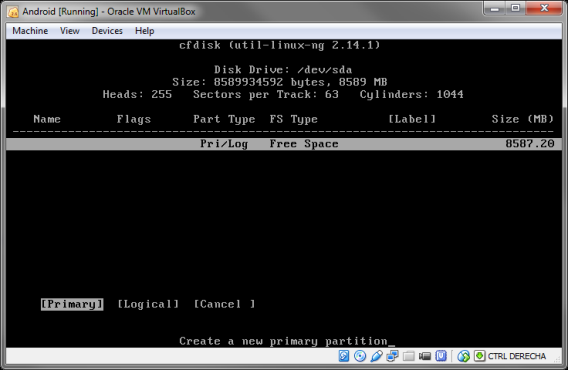Click the FS Type column header
Viewport: 568px width, 370px height.
tap(293, 119)
